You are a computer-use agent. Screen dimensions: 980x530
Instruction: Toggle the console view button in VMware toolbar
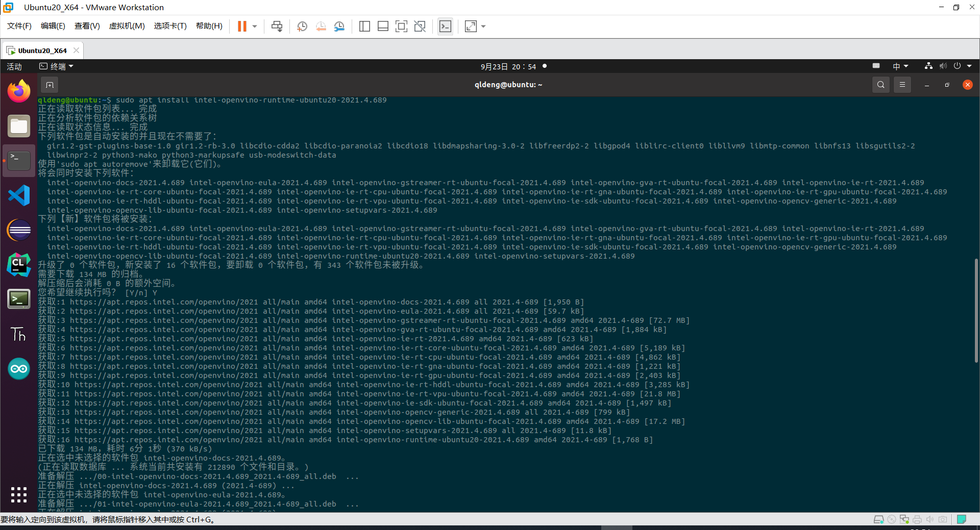[445, 26]
